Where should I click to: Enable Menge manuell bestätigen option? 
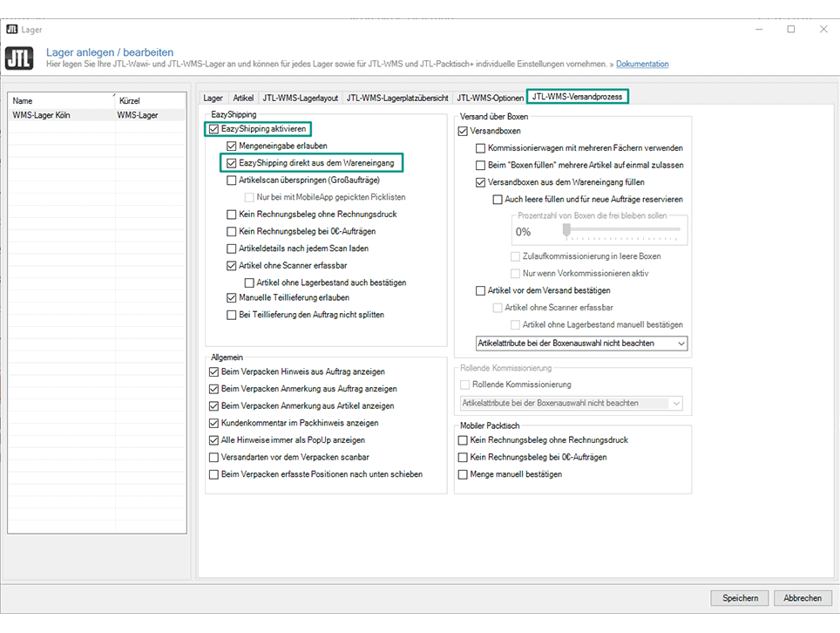[464, 474]
